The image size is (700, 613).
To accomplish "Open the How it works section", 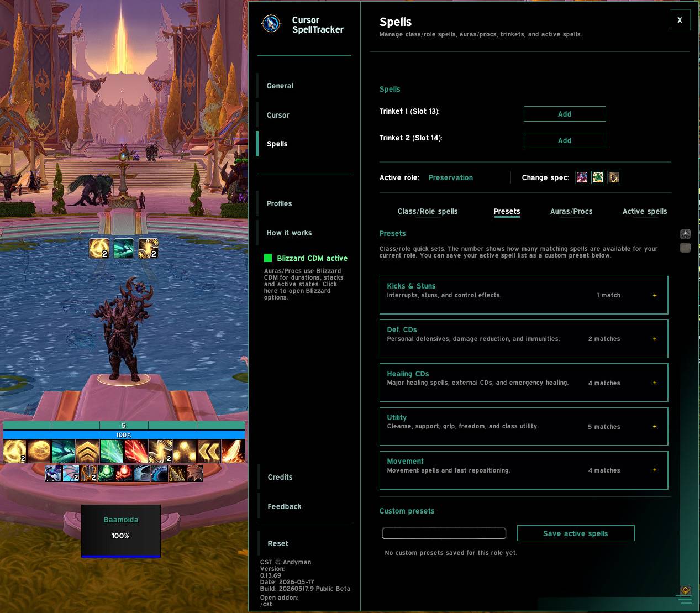I will click(x=304, y=233).
